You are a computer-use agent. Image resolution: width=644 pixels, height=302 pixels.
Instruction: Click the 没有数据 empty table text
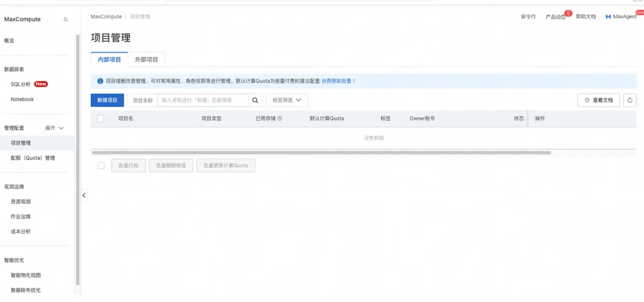(x=374, y=138)
